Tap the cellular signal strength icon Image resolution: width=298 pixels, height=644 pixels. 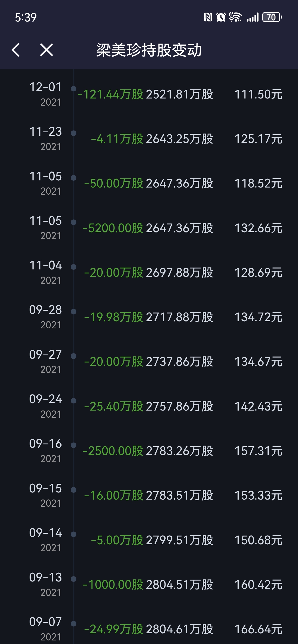[x=253, y=18]
